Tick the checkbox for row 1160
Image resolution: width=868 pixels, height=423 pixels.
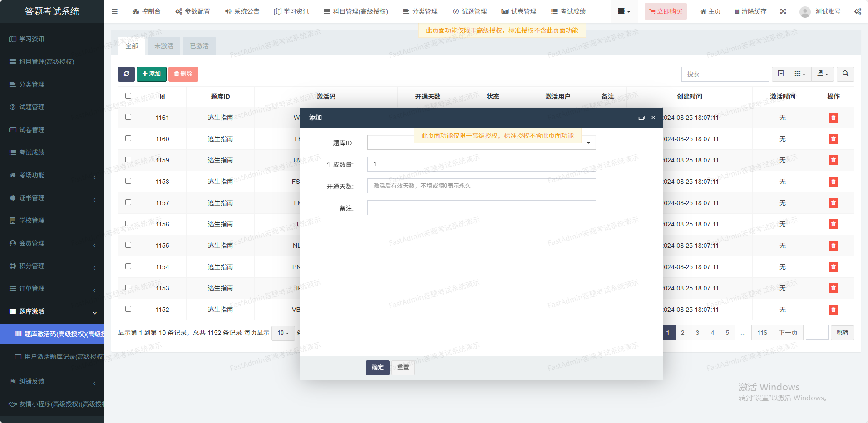click(128, 138)
